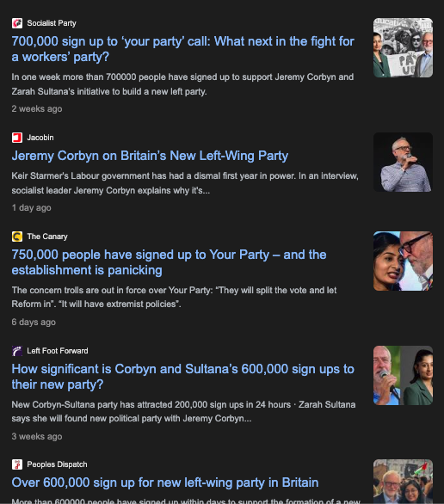The image size is (444, 504).
Task: Click the Socialist Party article thumbnail image
Action: pyautogui.click(x=403, y=47)
